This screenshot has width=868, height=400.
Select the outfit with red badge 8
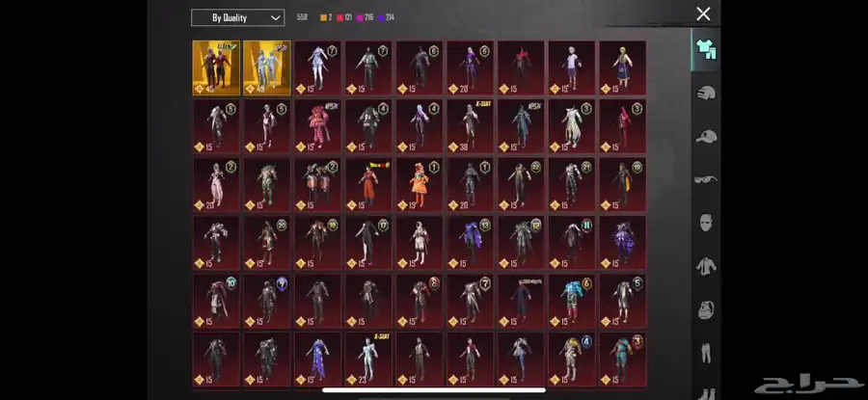pyautogui.click(x=420, y=301)
